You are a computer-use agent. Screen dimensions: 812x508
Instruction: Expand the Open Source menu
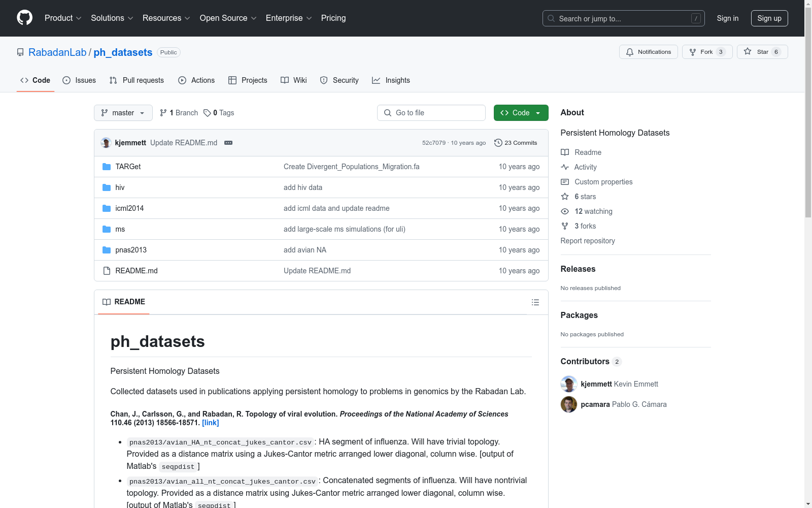coord(228,18)
